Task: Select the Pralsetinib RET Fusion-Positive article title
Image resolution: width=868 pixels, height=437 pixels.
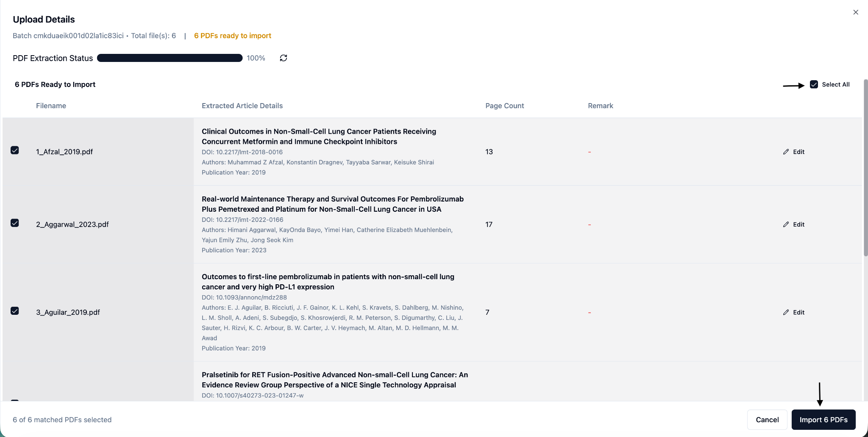Action: tap(334, 380)
